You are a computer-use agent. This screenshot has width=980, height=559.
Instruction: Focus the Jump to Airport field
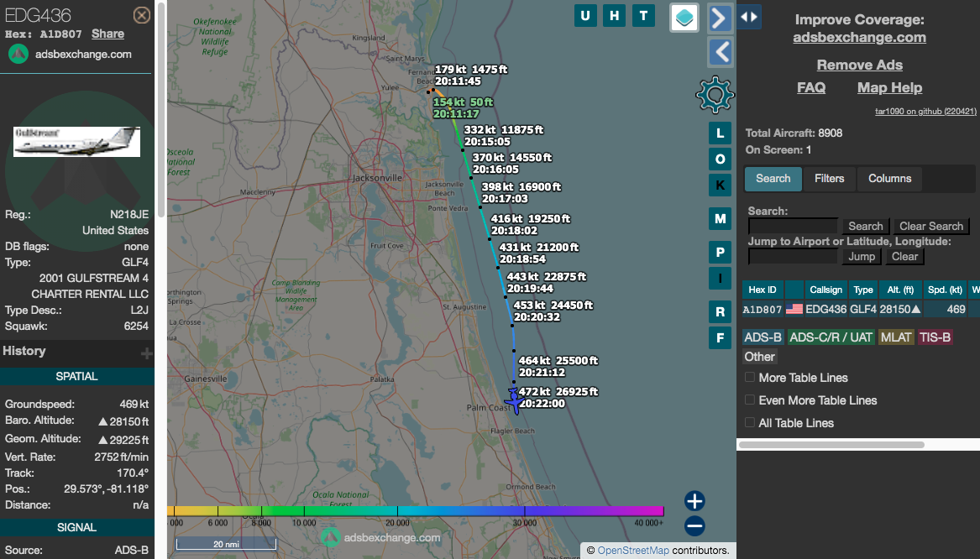793,256
